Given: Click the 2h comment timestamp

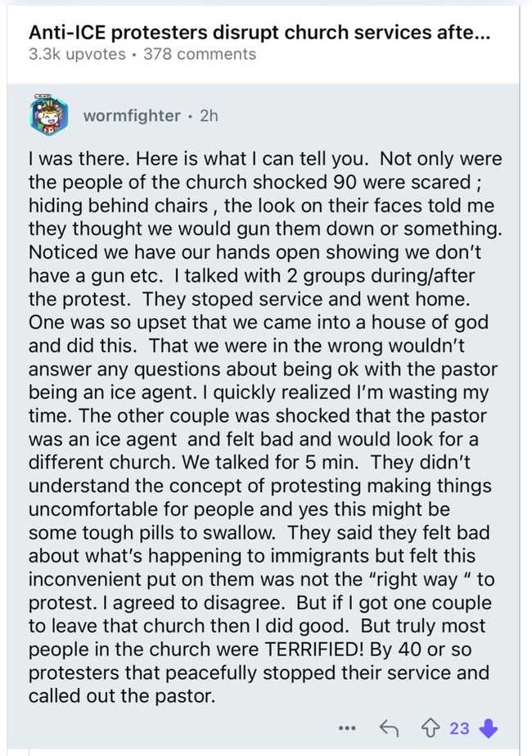Looking at the screenshot, I should (x=209, y=115).
